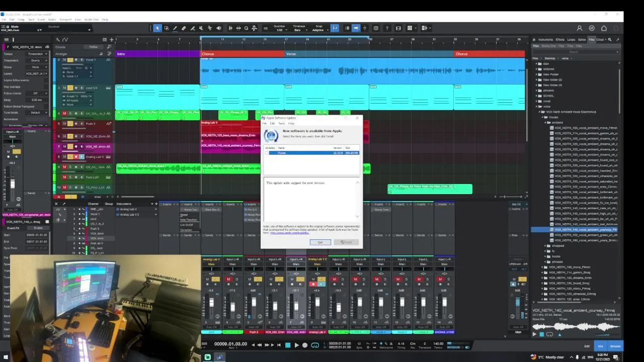
Task: Click the Intro arranger section
Action: [x=158, y=54]
